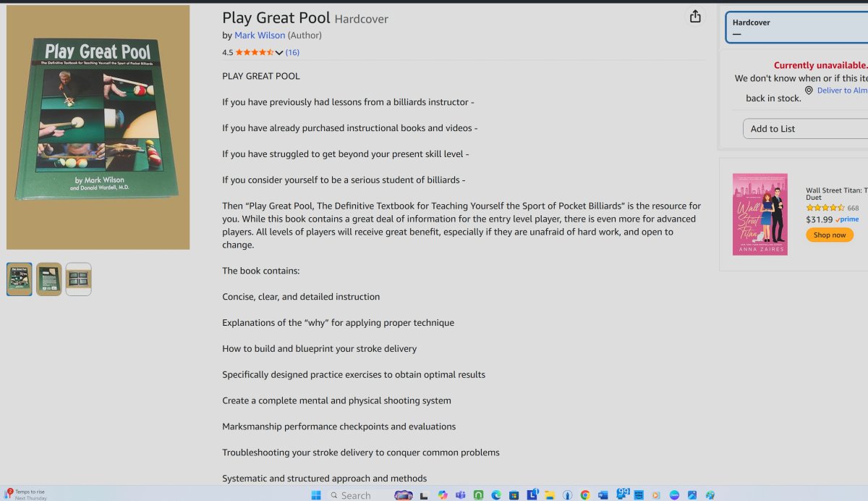
Task: Open the Mark Wilson author link
Action: coord(260,35)
